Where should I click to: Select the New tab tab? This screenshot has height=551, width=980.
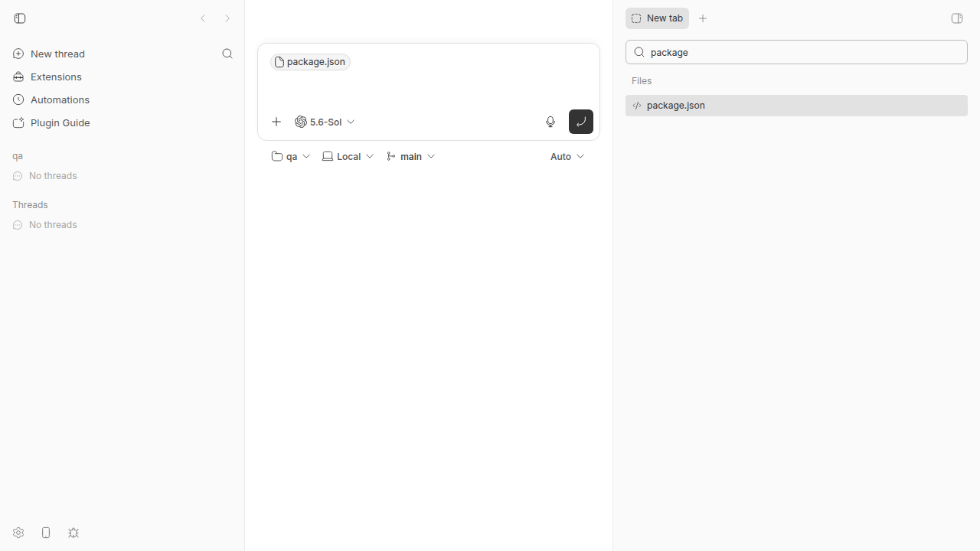(x=657, y=18)
